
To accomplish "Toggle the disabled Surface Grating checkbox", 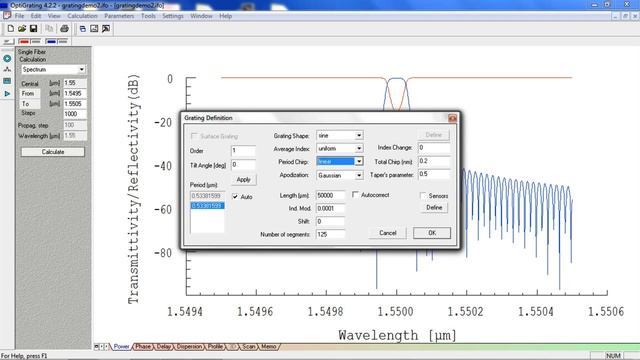I will [194, 136].
